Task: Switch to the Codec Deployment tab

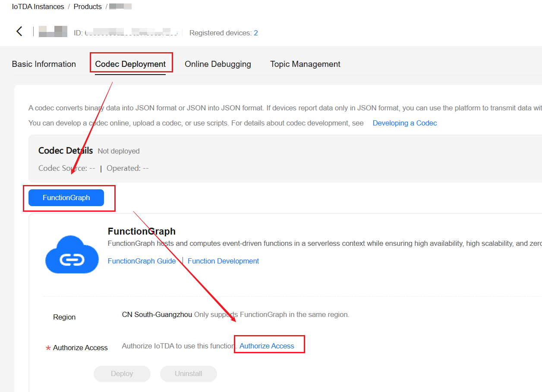Action: [x=130, y=64]
